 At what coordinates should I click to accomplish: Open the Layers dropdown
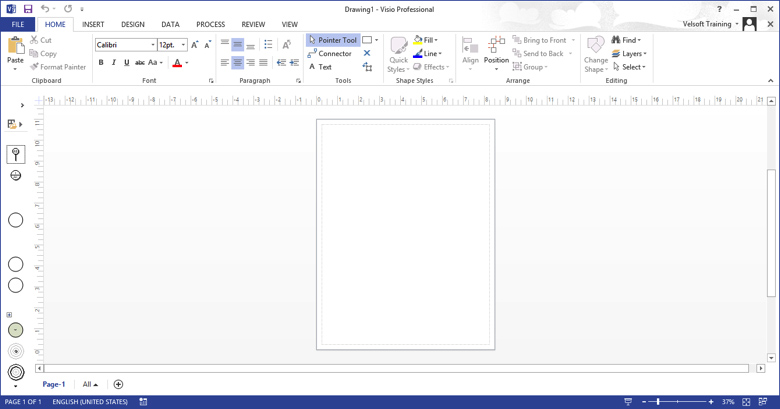point(629,53)
